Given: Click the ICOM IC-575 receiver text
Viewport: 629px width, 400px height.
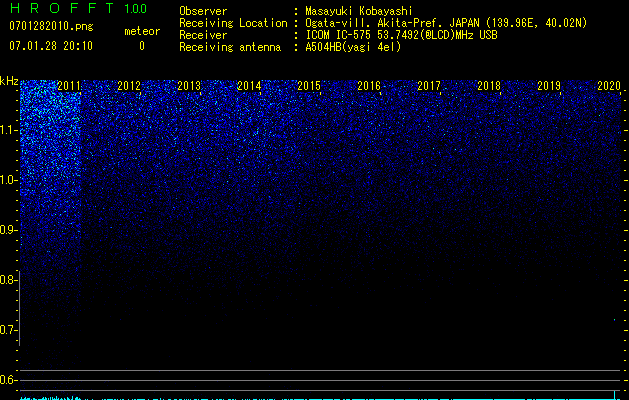Looking at the screenshot, I should [401, 35].
